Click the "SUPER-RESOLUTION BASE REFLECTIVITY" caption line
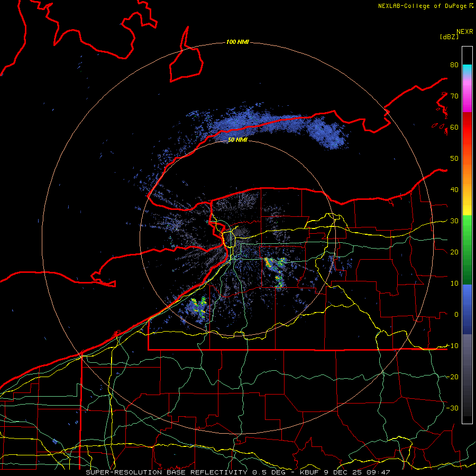Image resolution: width=476 pixels, height=476 pixels. tap(237, 472)
